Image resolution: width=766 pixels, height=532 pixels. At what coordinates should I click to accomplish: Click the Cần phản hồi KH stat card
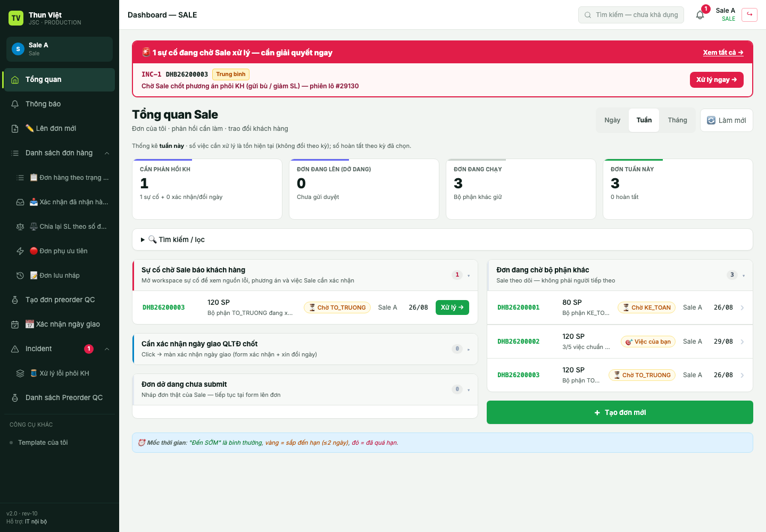click(207, 189)
